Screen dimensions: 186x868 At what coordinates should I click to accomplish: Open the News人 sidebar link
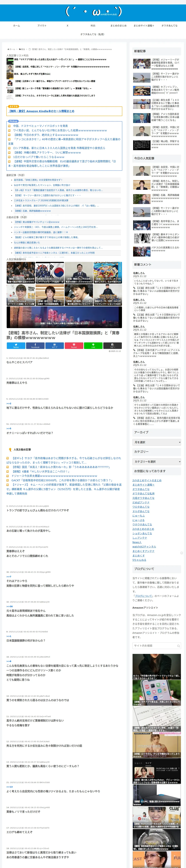[137, 542]
